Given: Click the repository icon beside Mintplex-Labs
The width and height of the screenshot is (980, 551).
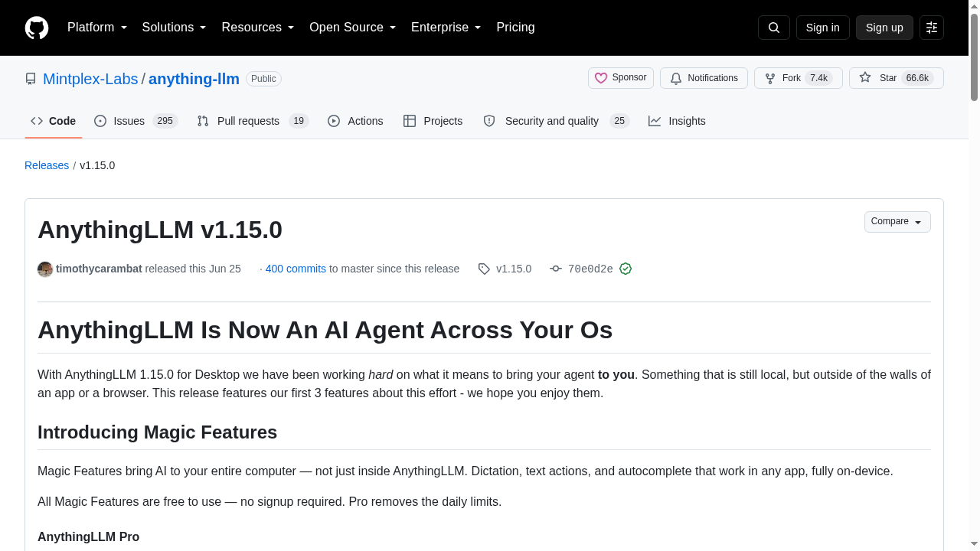Looking at the screenshot, I should tap(31, 79).
